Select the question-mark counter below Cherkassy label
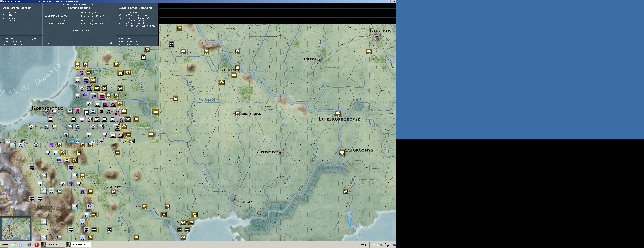Image resolution: width=644 pixels, height=248 pixels. pos(234,75)
